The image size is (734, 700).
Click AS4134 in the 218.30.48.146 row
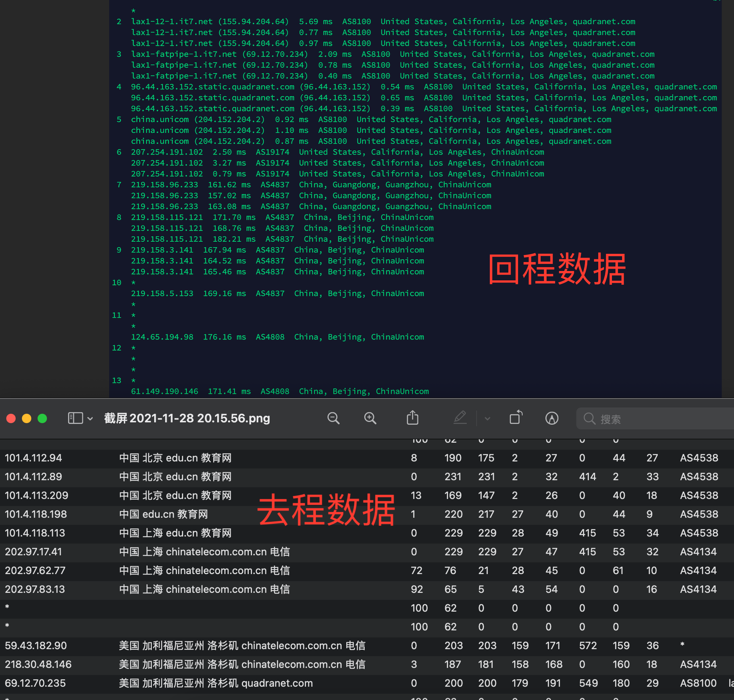point(698,664)
